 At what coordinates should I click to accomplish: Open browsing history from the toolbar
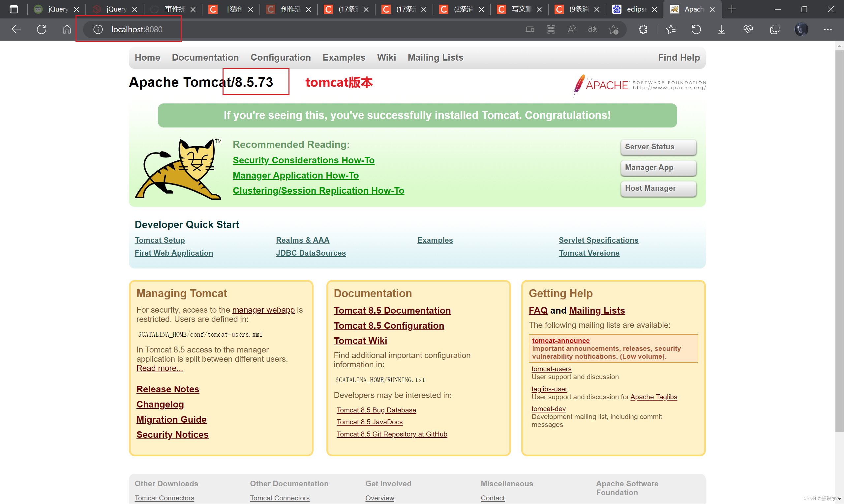[x=695, y=29]
